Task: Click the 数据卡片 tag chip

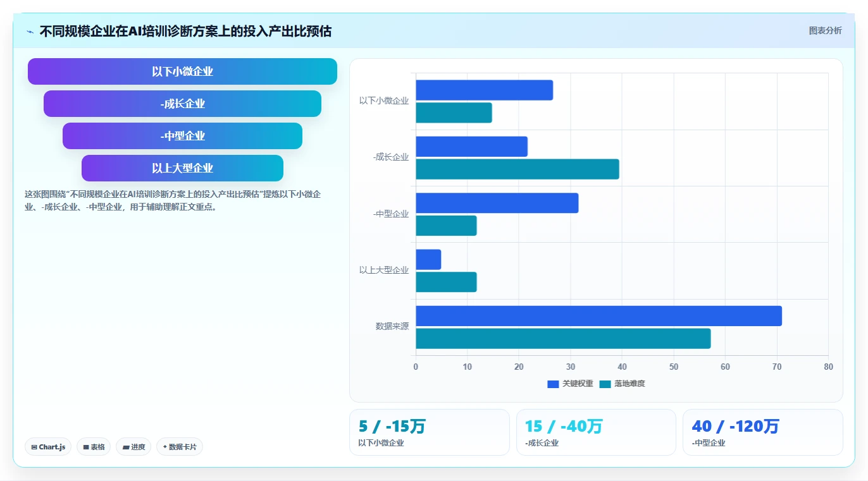Action: click(180, 447)
